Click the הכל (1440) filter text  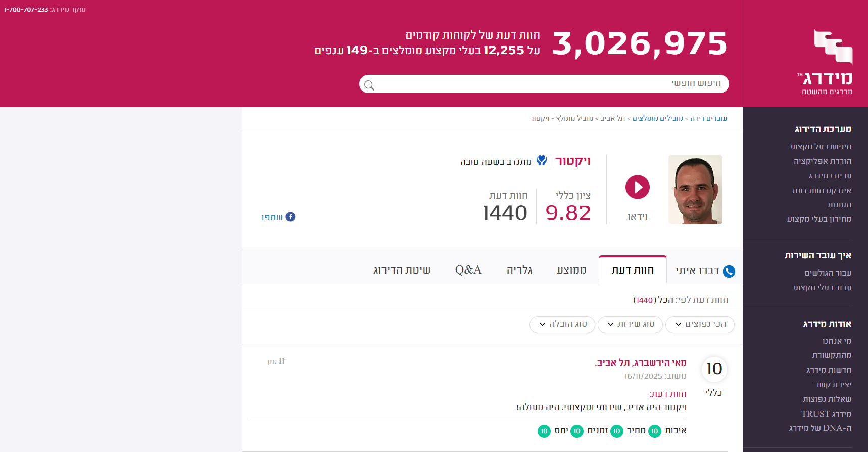pyautogui.click(x=653, y=300)
